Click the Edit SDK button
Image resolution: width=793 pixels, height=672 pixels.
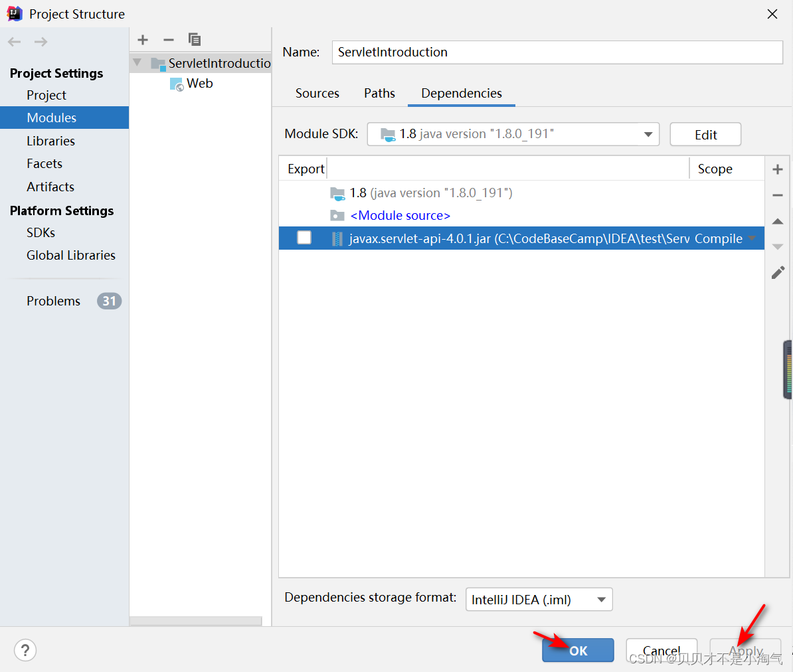coord(705,135)
